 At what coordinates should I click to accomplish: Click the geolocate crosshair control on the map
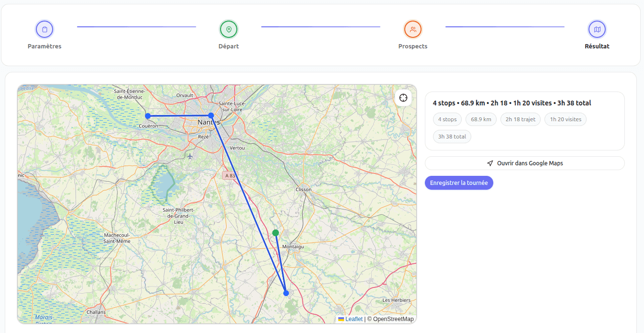[x=403, y=97]
